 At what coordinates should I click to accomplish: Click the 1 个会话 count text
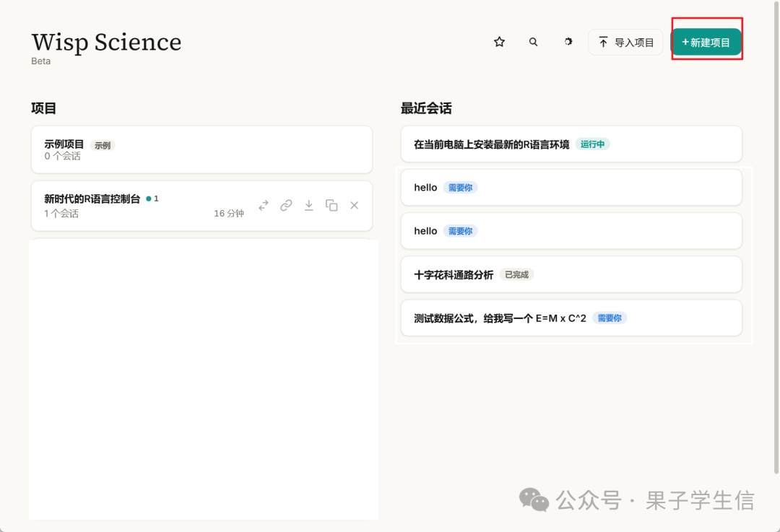click(61, 214)
